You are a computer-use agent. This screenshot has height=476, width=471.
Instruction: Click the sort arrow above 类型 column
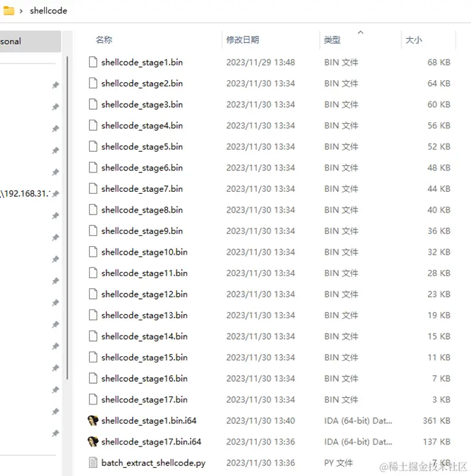[361, 32]
